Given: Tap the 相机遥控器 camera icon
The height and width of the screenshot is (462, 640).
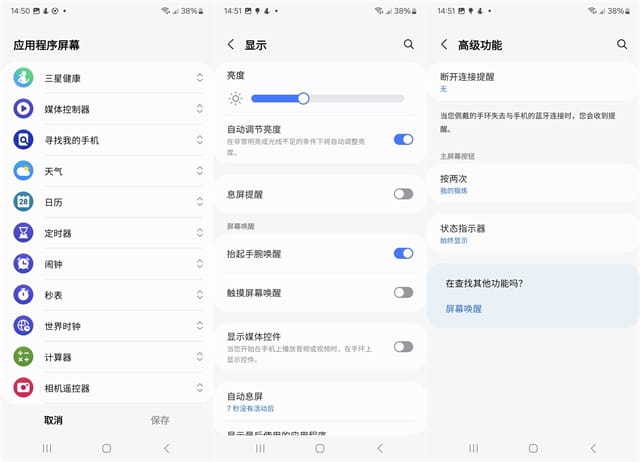Looking at the screenshot, I should (24, 388).
